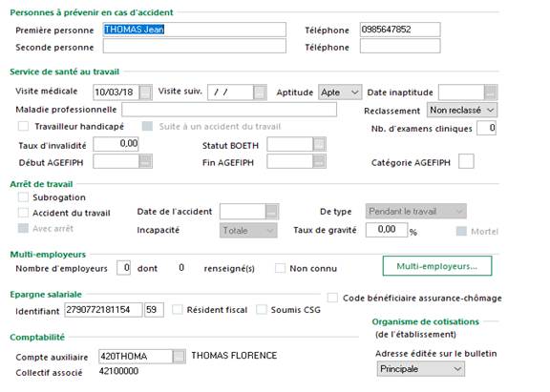The height and width of the screenshot is (392, 550).
Task: Click the Epargne salariale section heading
Action: click(x=46, y=295)
